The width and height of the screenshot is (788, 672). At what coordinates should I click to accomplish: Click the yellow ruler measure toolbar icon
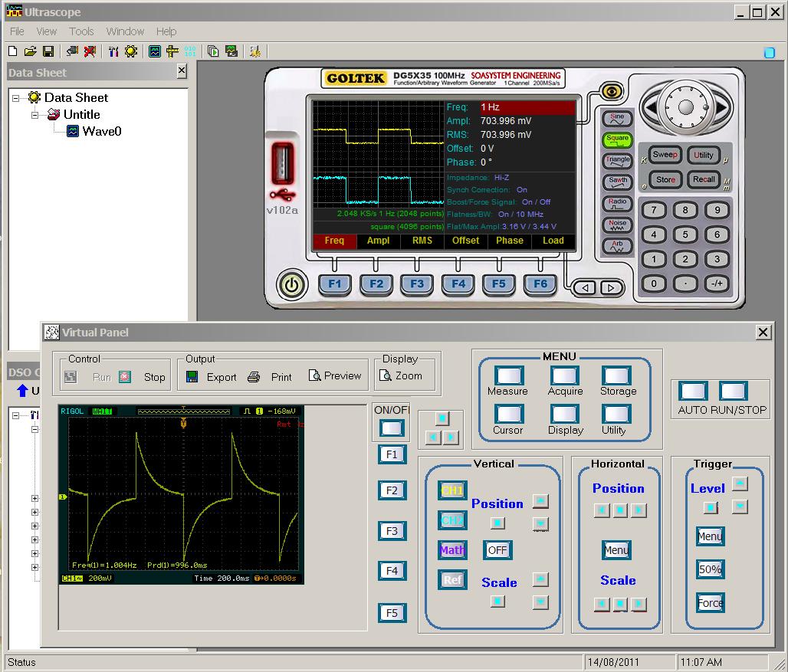pos(172,51)
